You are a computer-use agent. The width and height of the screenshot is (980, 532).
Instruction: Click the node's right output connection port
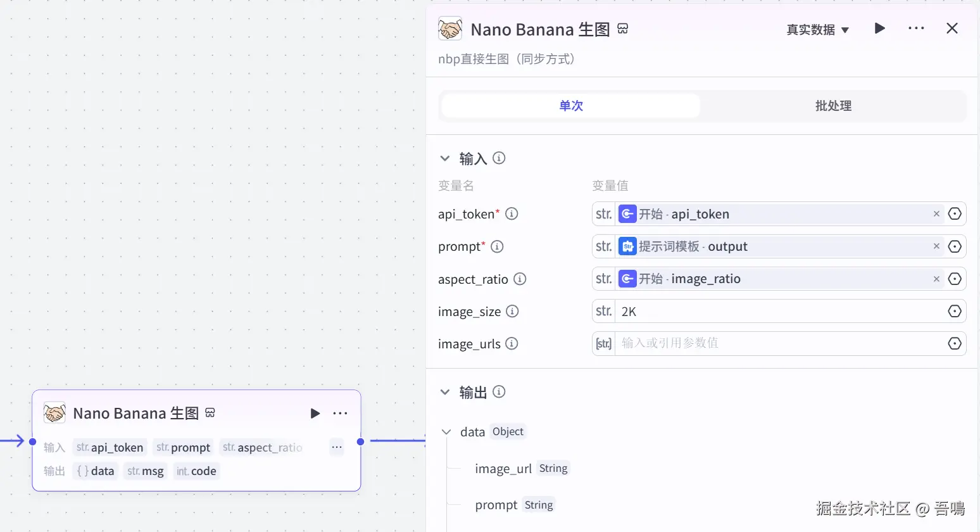(x=360, y=441)
